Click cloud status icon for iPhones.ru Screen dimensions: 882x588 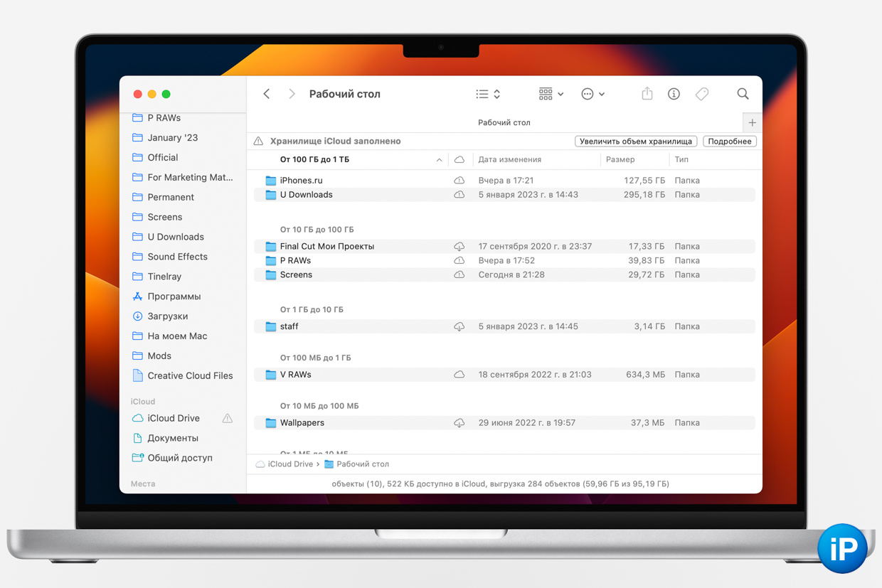click(x=459, y=181)
